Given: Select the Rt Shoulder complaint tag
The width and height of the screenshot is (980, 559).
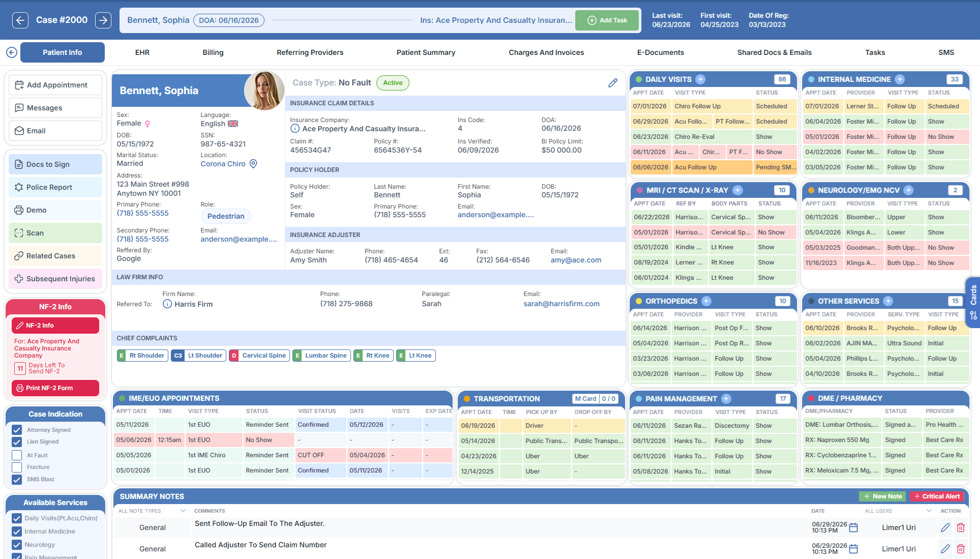Looking at the screenshot, I should (142, 356).
